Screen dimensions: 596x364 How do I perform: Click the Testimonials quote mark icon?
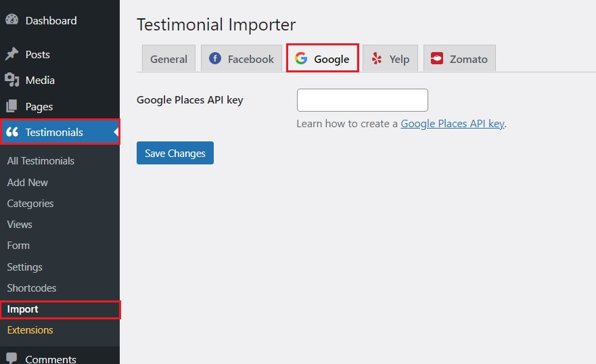click(12, 132)
